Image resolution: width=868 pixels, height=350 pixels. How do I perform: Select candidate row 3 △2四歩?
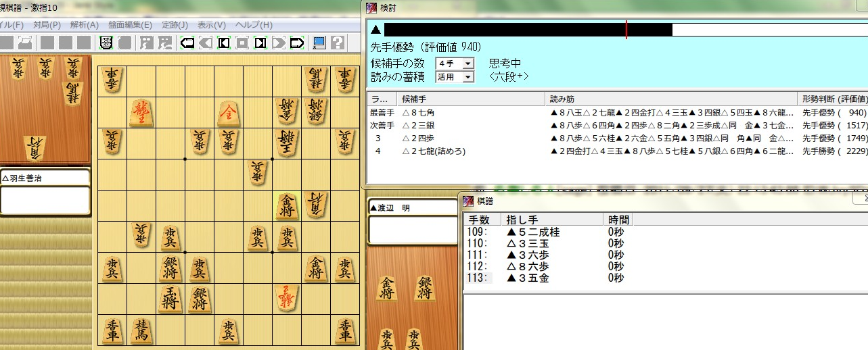point(617,138)
